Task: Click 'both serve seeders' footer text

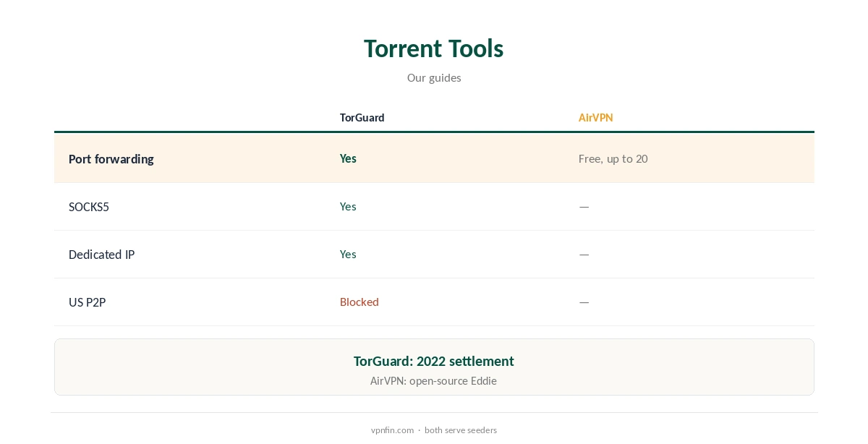Action: click(461, 430)
